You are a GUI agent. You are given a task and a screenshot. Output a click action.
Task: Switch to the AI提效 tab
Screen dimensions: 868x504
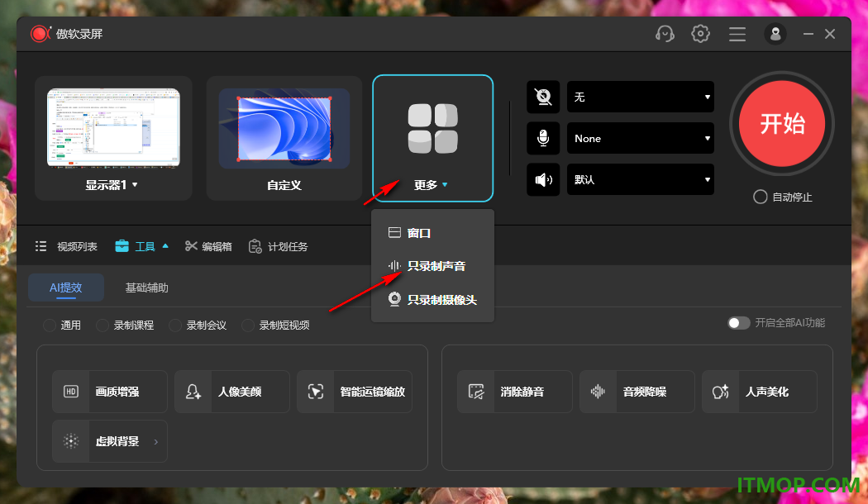(66, 288)
